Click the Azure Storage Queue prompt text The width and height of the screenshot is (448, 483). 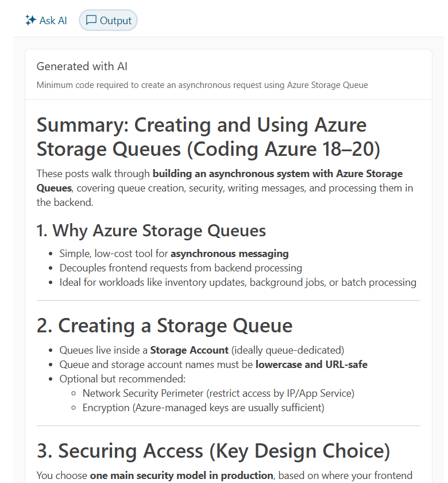coord(202,85)
